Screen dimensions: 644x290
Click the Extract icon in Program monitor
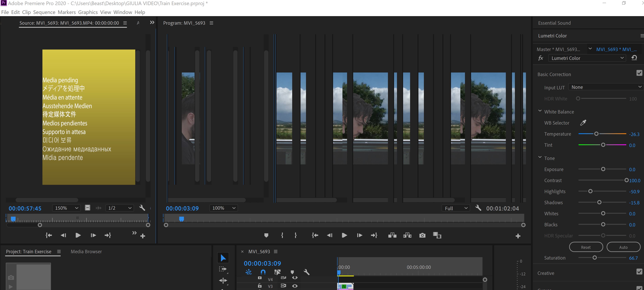[407, 235]
